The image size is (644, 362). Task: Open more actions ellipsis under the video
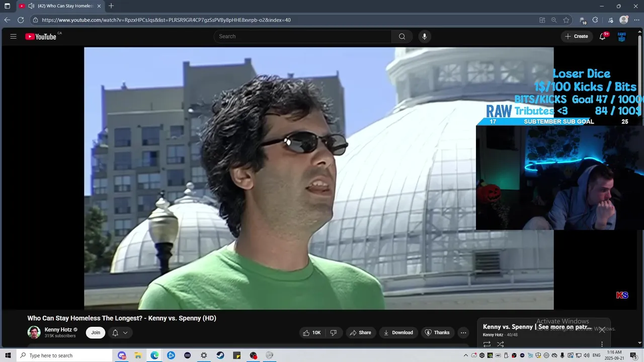(x=463, y=332)
